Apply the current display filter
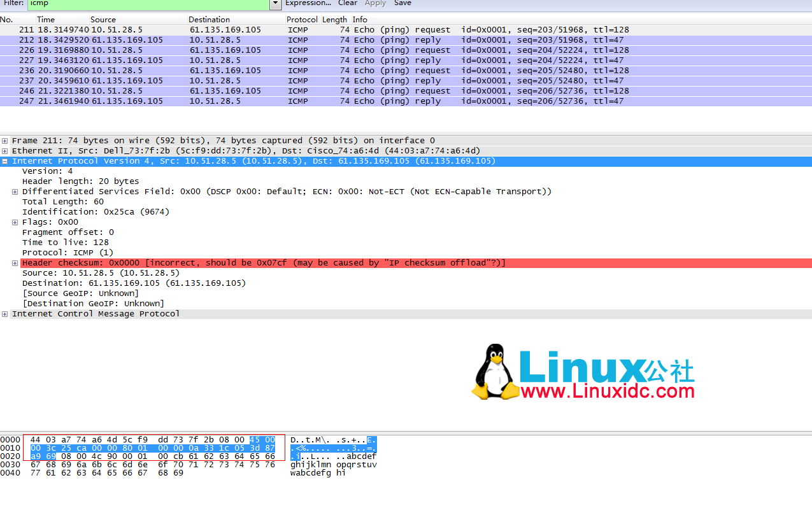 point(375,3)
